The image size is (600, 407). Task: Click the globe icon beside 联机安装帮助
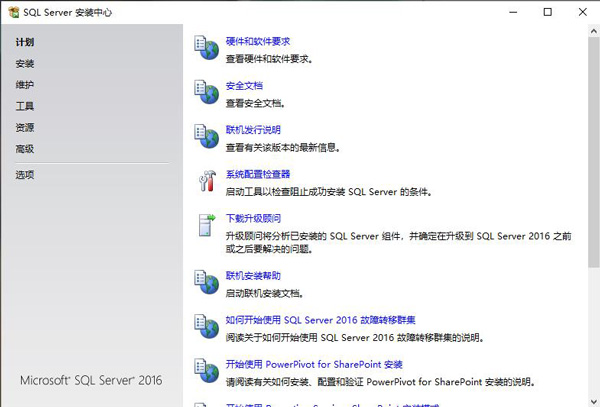pos(206,282)
